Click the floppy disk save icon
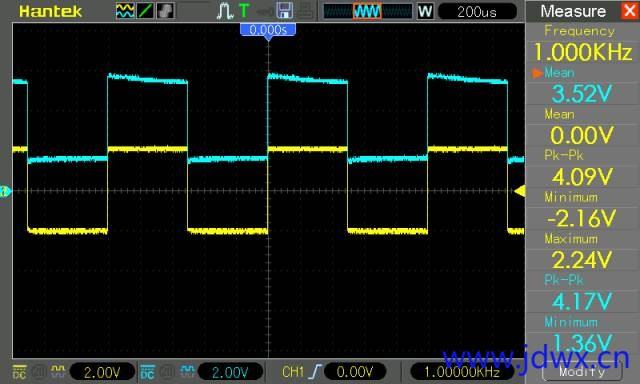 point(284,11)
